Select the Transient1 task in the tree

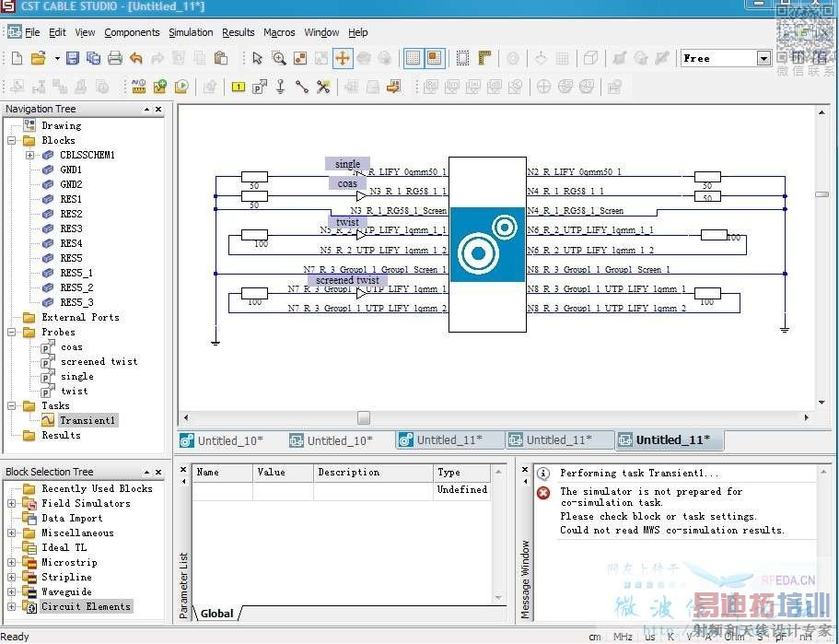[x=87, y=420]
